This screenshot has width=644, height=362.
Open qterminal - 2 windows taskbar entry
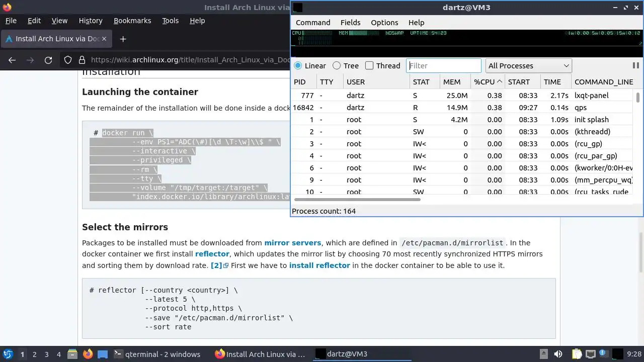[157, 354]
